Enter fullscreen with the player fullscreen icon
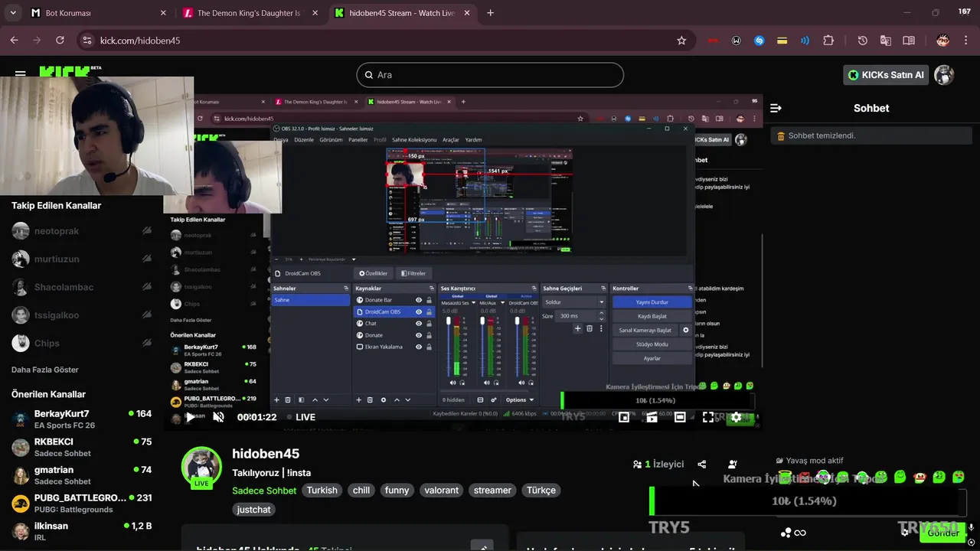The image size is (980, 551). (708, 417)
